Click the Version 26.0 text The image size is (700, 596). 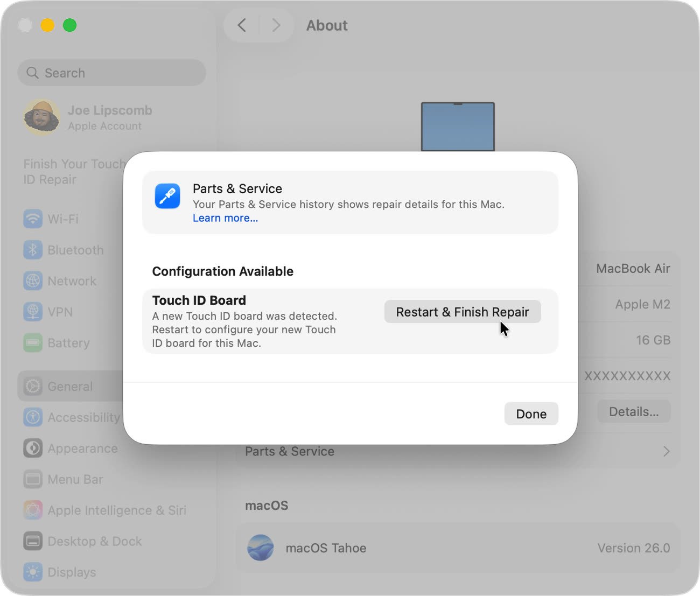click(634, 548)
